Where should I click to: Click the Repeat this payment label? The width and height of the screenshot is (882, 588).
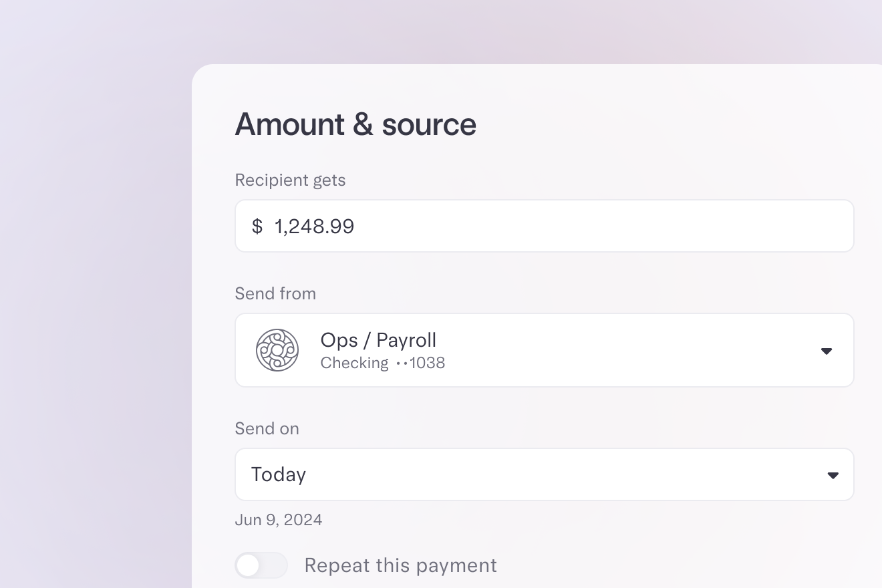pos(400,565)
